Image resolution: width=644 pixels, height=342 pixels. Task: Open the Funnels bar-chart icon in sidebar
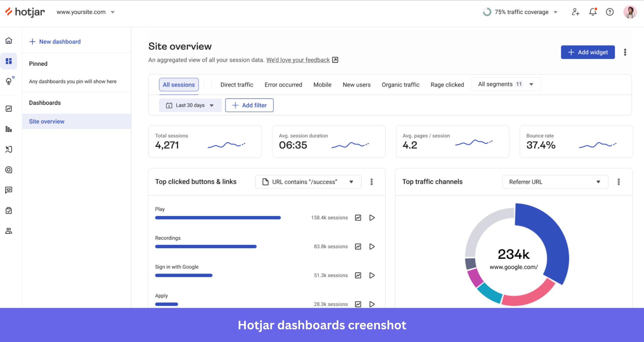click(x=9, y=129)
